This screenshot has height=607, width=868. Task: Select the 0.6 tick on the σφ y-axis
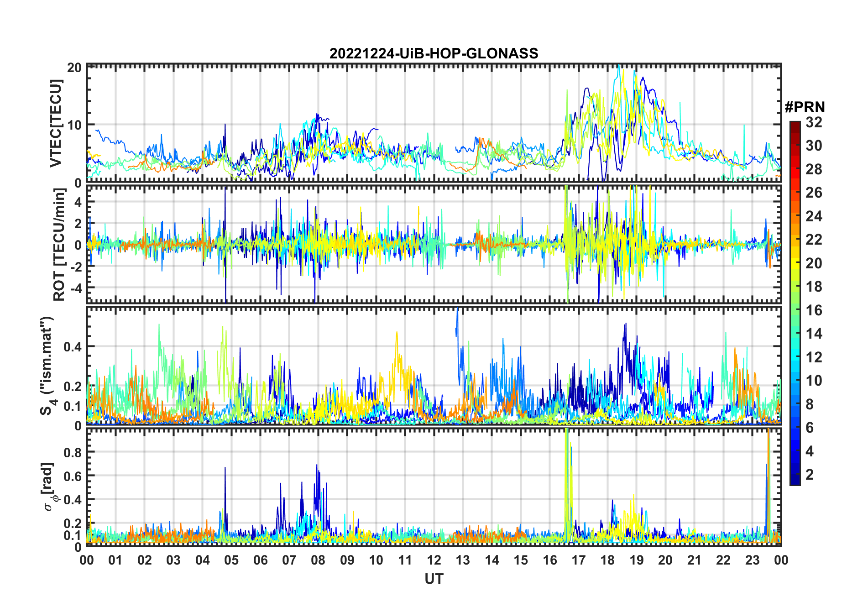click(72, 476)
